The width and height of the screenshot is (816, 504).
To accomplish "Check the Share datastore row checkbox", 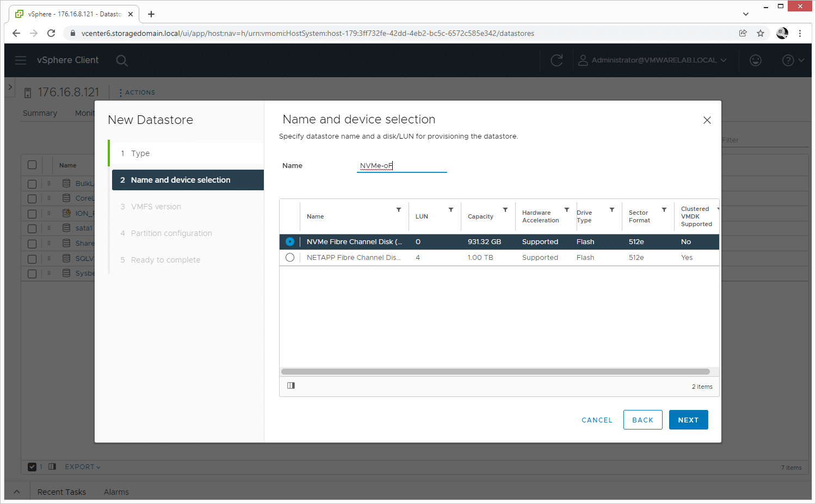I will 32,244.
